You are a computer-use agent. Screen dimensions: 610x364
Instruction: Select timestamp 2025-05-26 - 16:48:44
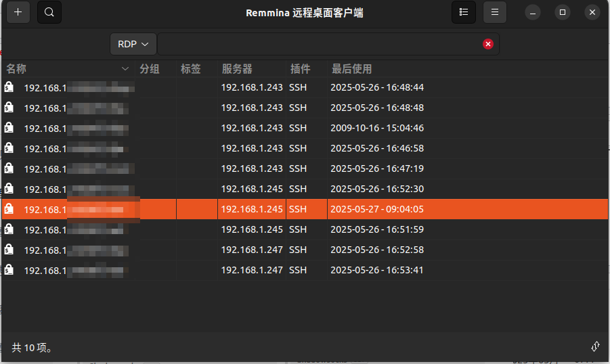[377, 87]
